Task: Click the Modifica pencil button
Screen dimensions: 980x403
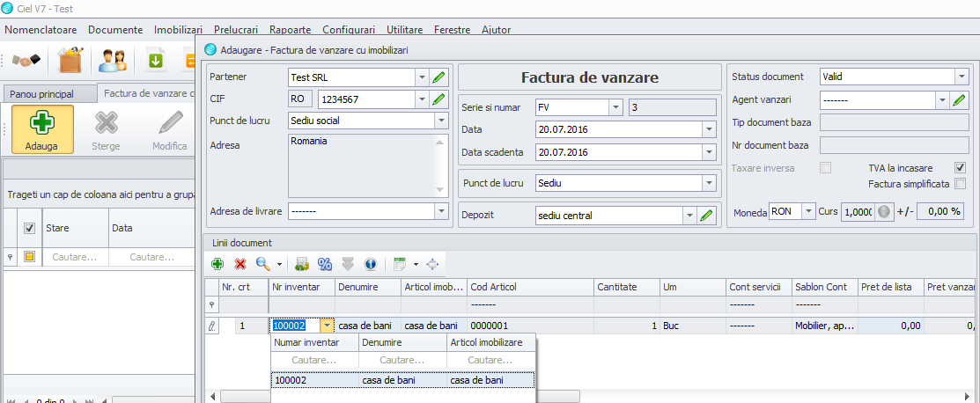Action: click(170, 129)
